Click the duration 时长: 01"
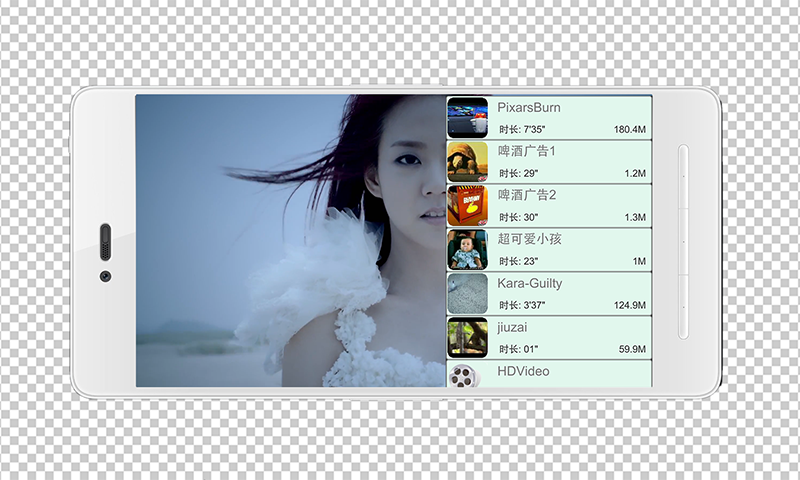Viewport: 800px width, 480px height. 518,349
